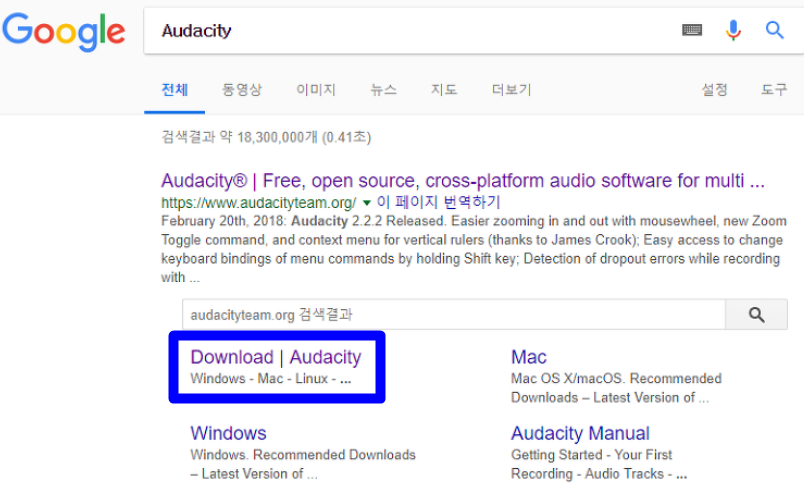
Task: Open the 뉴스 tab
Action: pos(384,90)
